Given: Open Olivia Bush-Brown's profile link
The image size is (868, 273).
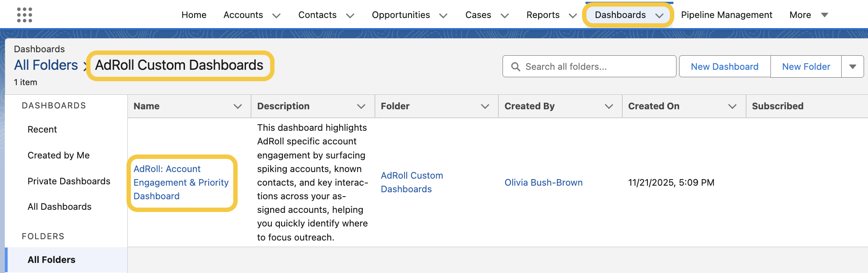Looking at the screenshot, I should [x=543, y=183].
